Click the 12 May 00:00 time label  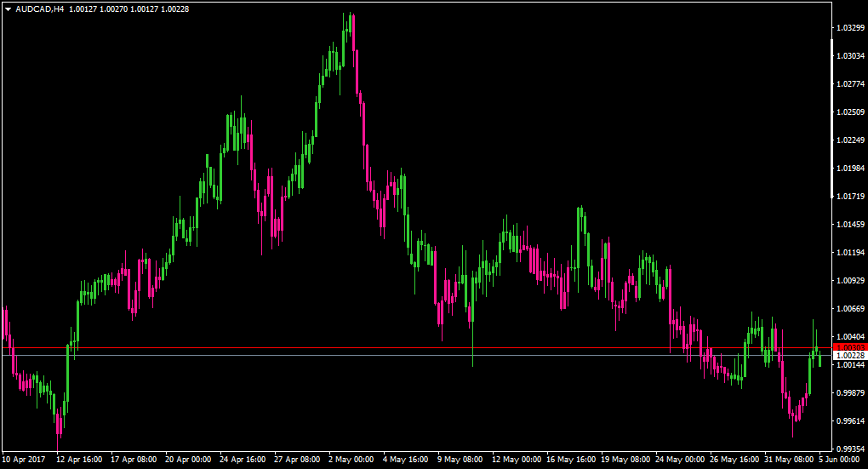(516, 460)
